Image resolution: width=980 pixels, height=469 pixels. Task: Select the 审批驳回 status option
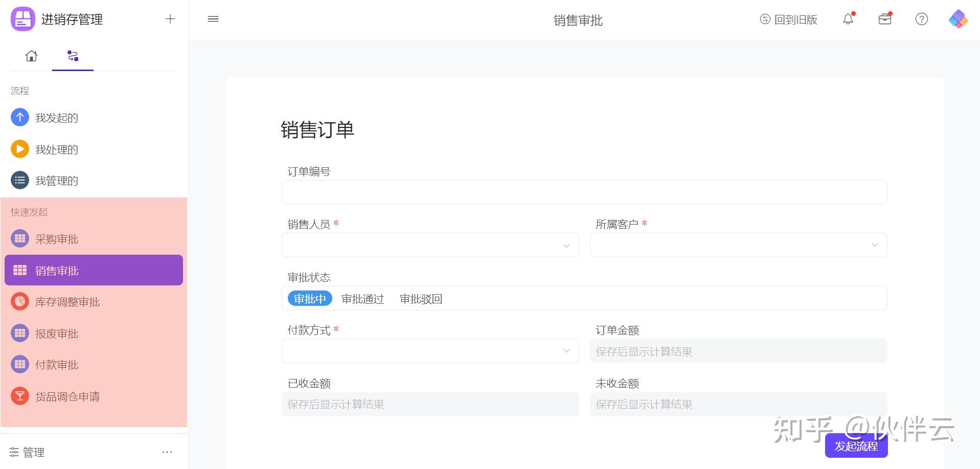coord(421,299)
